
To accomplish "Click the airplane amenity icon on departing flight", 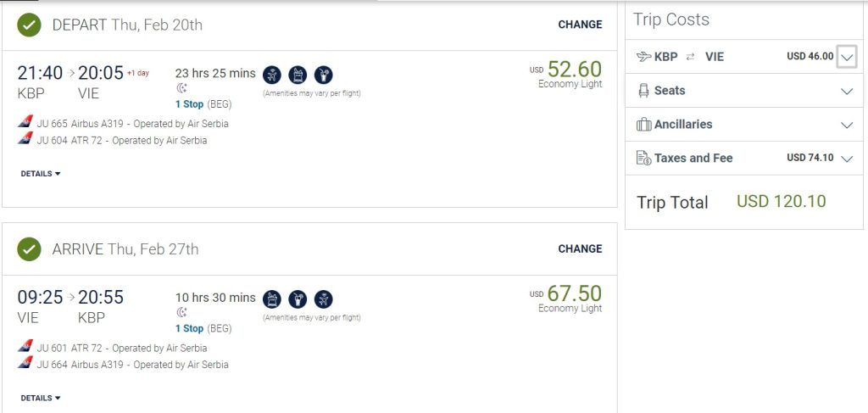I will [272, 74].
